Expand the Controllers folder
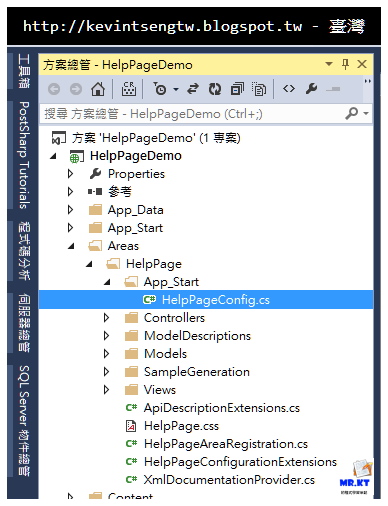Image resolution: width=388 pixels, height=506 pixels. click(x=106, y=318)
